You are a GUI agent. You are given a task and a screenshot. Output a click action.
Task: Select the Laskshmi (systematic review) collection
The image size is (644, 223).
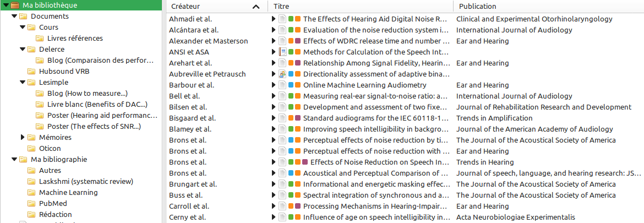[x=86, y=182]
